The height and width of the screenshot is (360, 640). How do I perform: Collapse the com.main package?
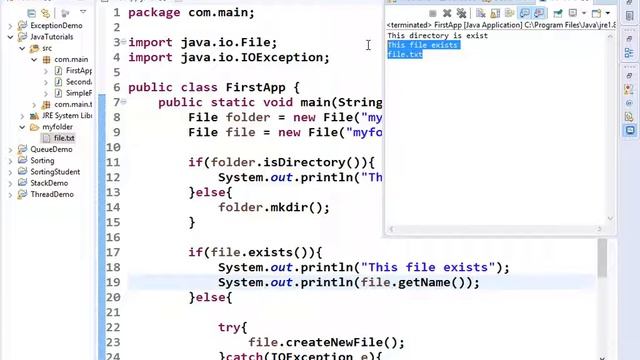tap(34, 60)
